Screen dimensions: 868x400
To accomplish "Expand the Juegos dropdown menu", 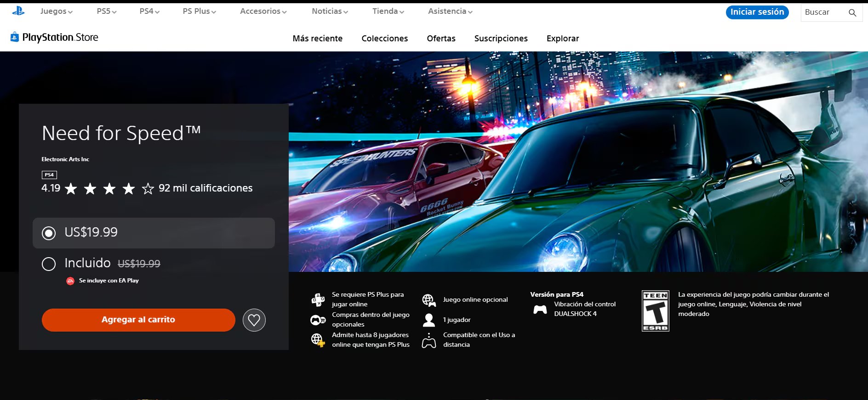I will 57,11.
